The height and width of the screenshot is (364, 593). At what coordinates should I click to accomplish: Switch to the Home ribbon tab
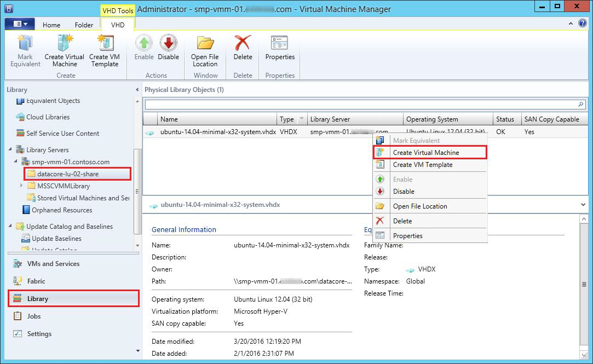click(51, 25)
